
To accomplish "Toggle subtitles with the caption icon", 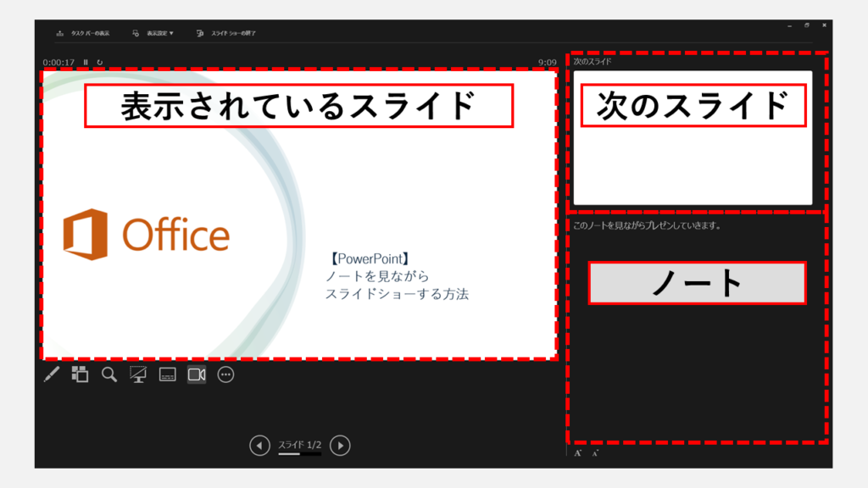I will tap(167, 374).
